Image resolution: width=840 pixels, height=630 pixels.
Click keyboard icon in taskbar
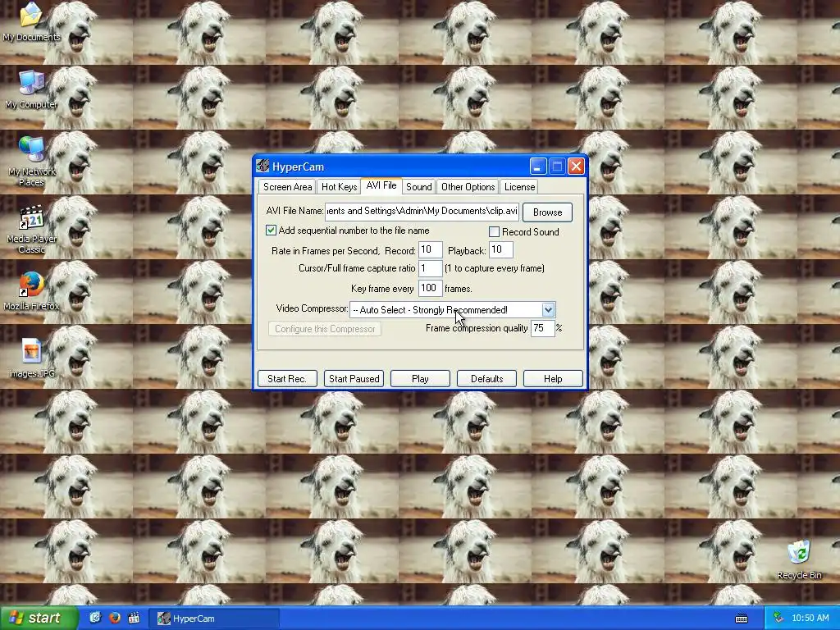(x=742, y=619)
